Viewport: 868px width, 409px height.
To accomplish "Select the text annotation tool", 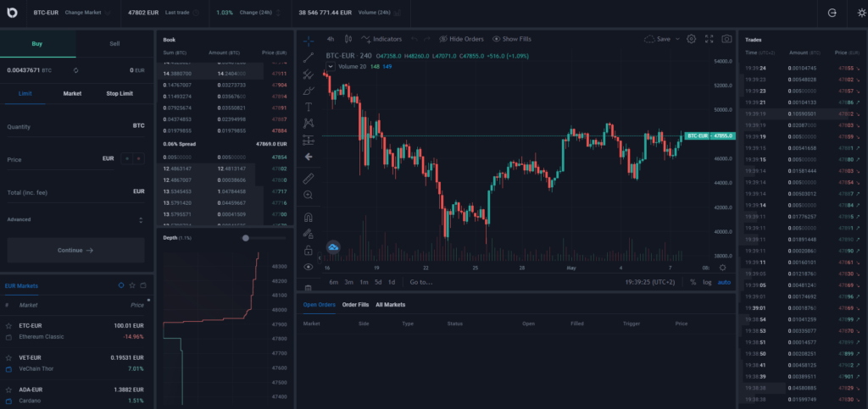I will 308,107.
